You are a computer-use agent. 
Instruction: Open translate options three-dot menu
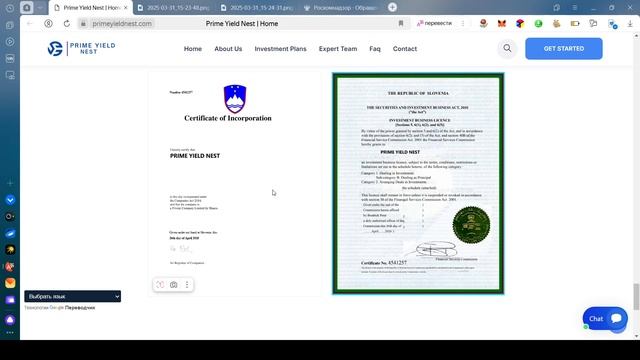point(463,24)
